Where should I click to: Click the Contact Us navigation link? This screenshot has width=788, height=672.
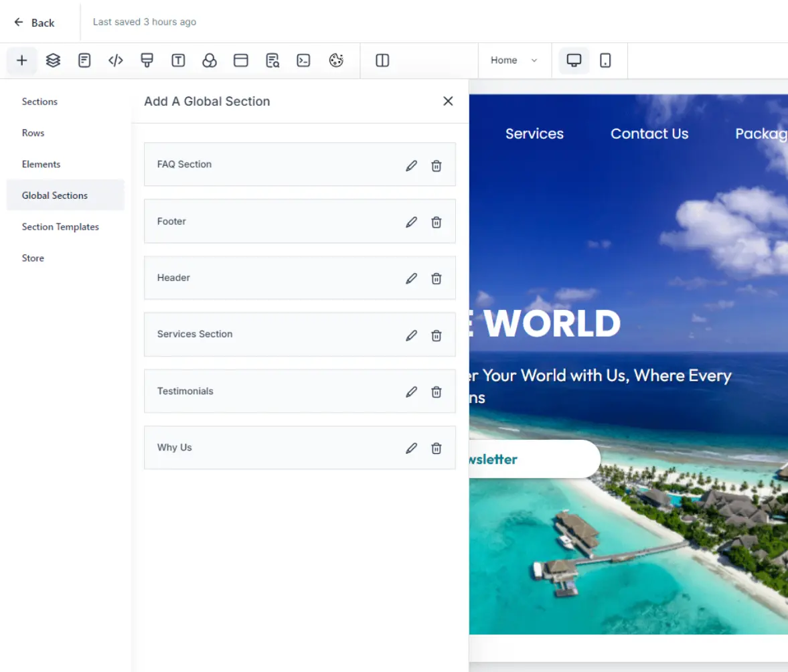coord(649,134)
